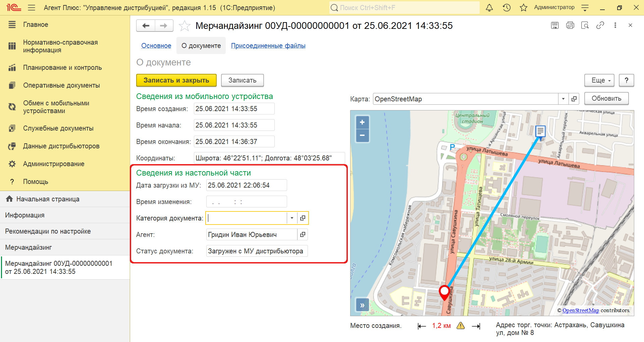This screenshot has height=342, width=644.
Task: Save document with the diskette icon
Action: point(555,25)
